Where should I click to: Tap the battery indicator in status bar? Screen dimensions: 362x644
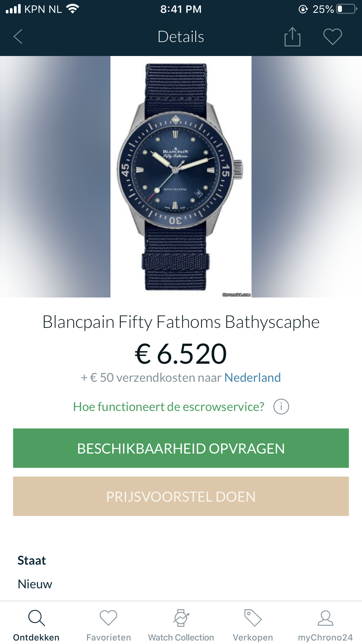tap(347, 9)
